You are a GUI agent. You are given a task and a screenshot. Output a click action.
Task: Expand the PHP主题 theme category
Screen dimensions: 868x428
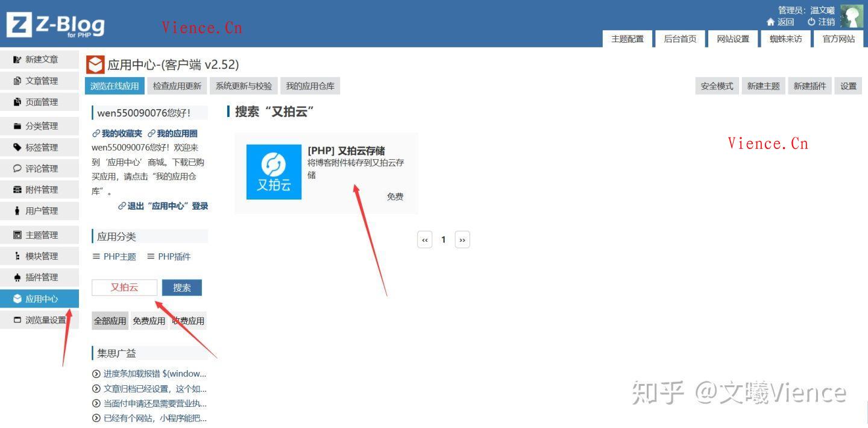[x=114, y=256]
